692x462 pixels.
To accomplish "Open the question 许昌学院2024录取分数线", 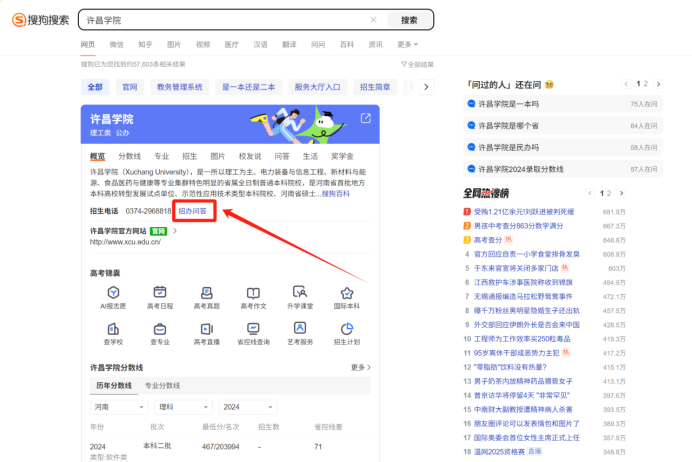I will (x=563, y=169).
